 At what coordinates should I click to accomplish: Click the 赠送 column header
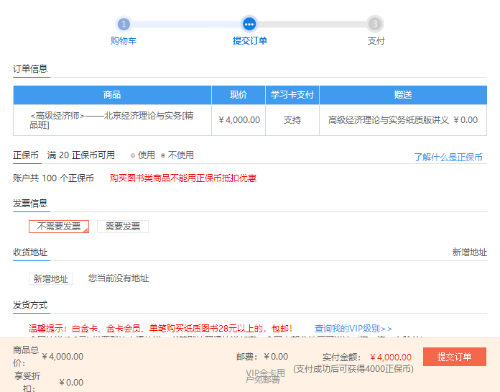pos(403,95)
